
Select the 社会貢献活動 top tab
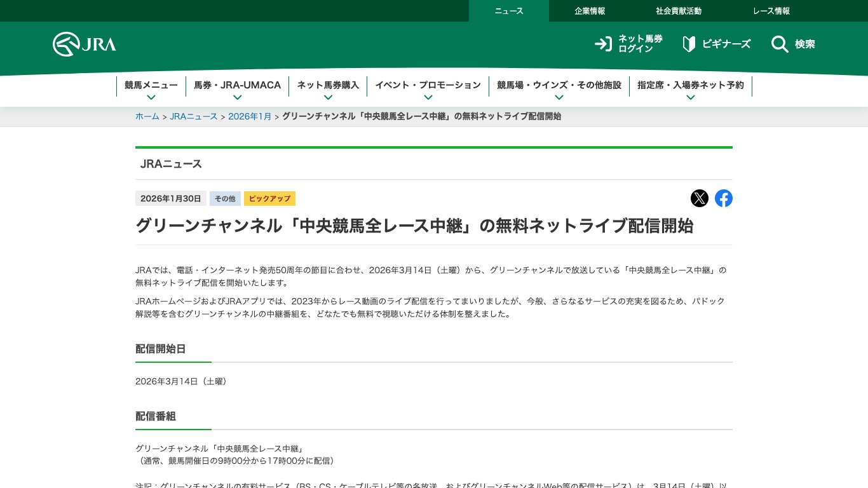[679, 11]
